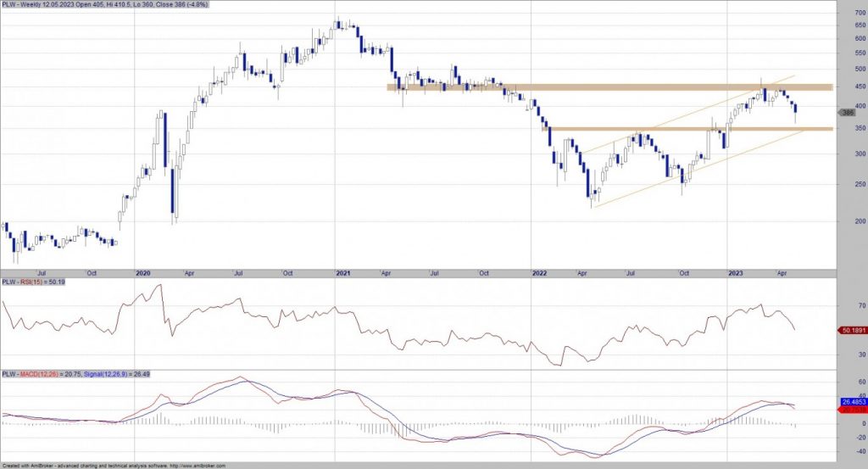
Task: Click the 2021 year marker on time axis
Action: [x=343, y=274]
